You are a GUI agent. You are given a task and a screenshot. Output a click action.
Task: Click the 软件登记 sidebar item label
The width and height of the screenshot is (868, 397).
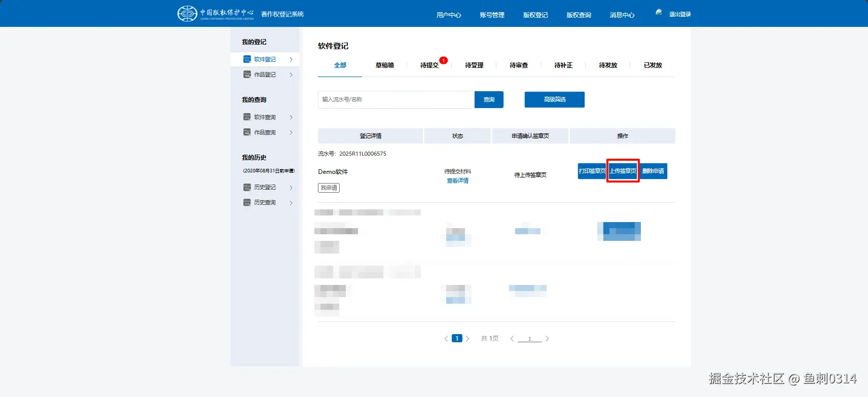click(x=265, y=59)
